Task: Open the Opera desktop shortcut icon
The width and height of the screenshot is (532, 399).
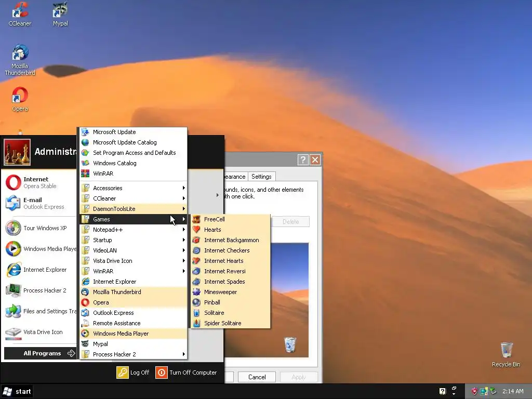Action: 20,99
